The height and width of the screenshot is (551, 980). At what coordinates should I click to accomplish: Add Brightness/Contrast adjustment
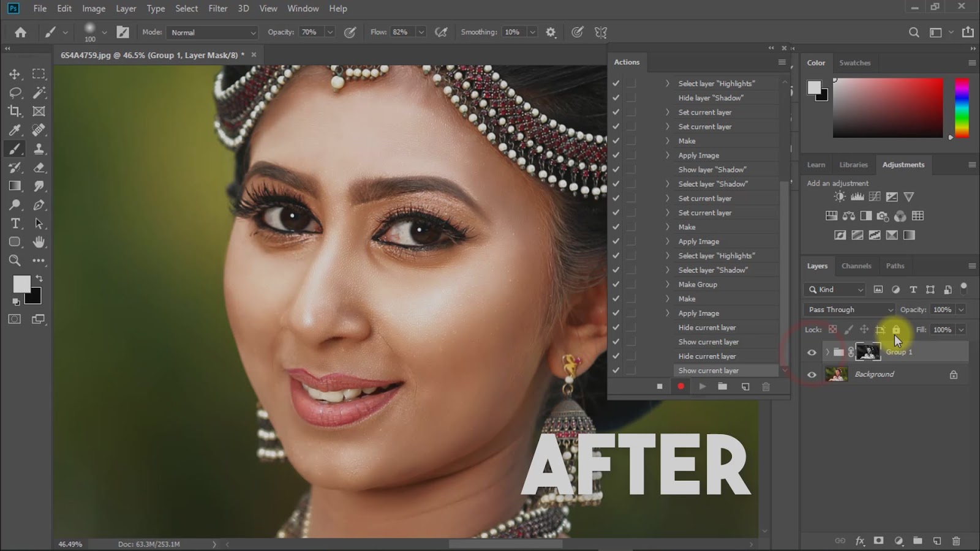click(x=840, y=197)
